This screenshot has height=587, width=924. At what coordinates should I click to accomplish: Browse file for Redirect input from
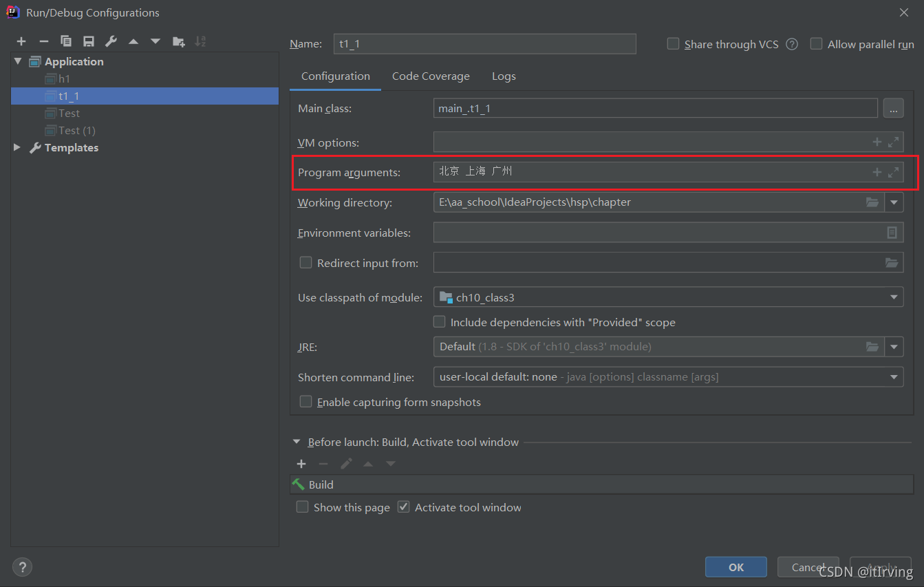(892, 262)
